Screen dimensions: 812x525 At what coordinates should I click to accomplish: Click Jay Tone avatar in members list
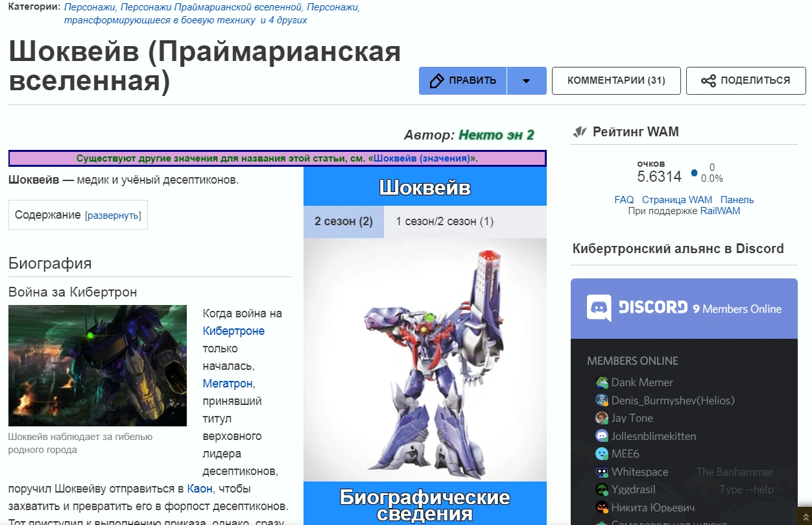[601, 418]
